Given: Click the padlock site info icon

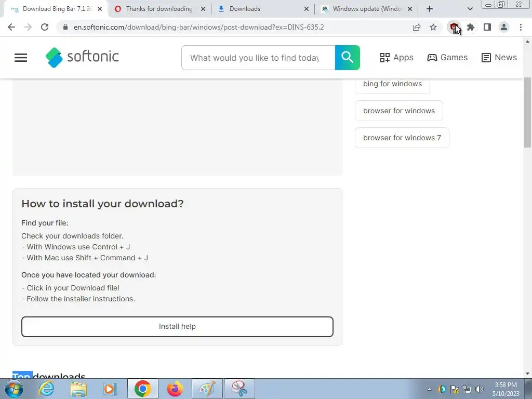Looking at the screenshot, I should coord(65,27).
